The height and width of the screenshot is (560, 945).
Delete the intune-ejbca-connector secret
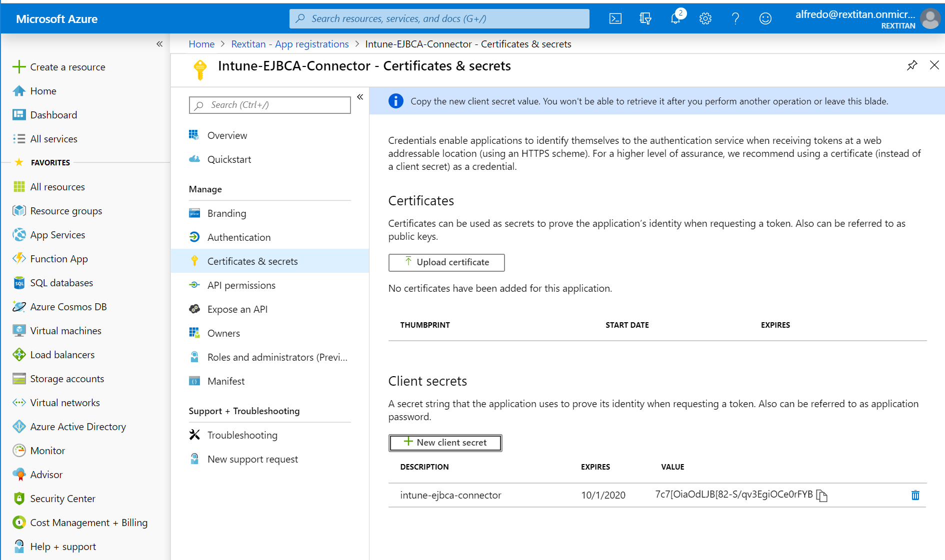[x=915, y=496]
